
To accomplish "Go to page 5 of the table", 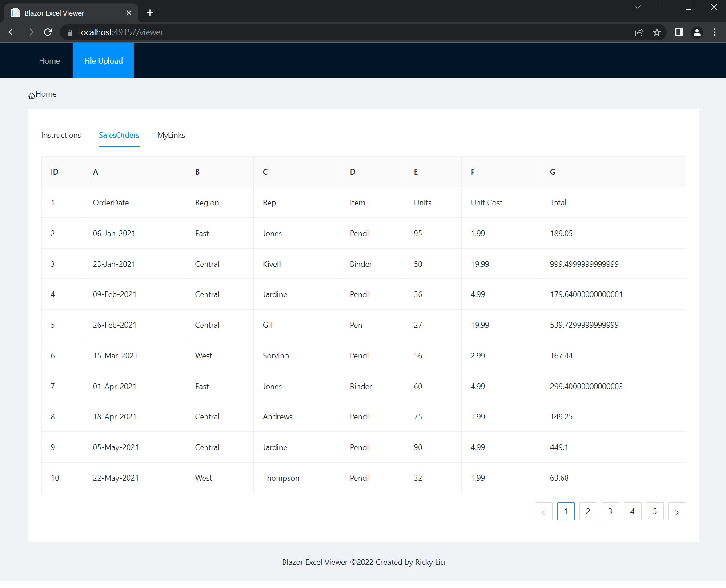I will (654, 511).
